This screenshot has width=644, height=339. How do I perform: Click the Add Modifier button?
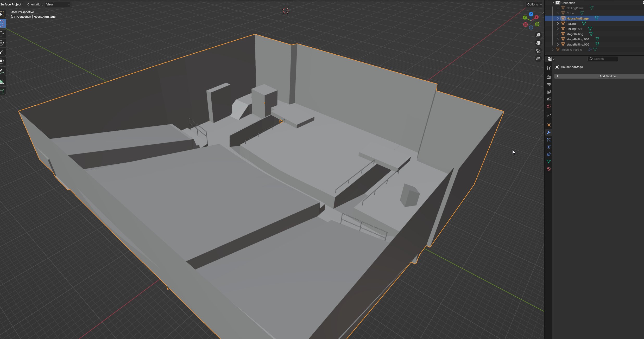(x=608, y=76)
